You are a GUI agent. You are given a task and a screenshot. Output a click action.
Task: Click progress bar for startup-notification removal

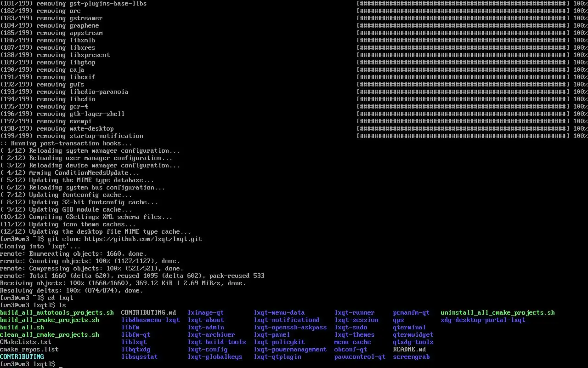click(x=463, y=136)
